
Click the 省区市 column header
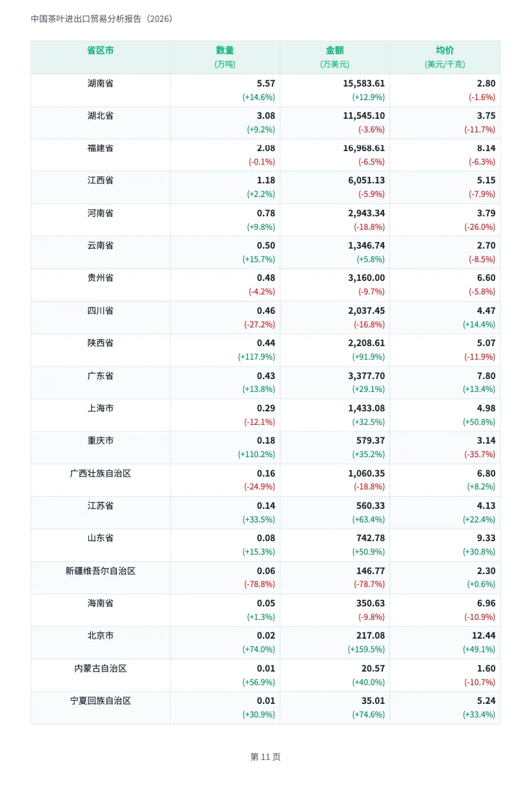click(x=101, y=50)
